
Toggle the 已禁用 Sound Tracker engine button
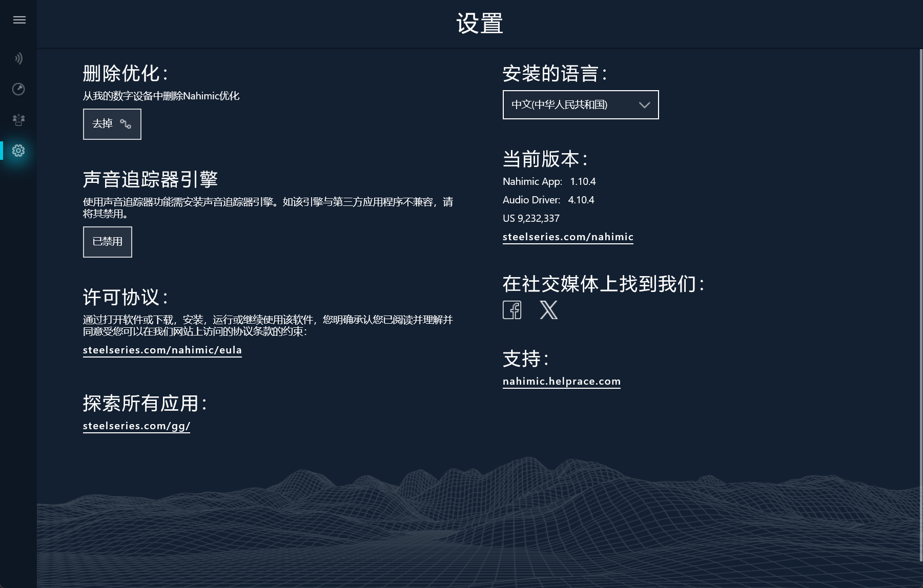coord(108,242)
